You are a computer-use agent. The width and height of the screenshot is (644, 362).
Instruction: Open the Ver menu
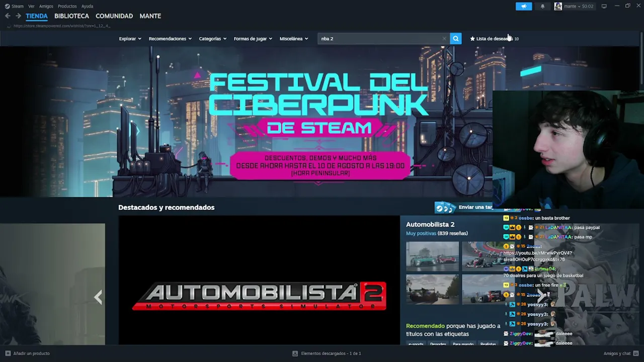point(31,6)
